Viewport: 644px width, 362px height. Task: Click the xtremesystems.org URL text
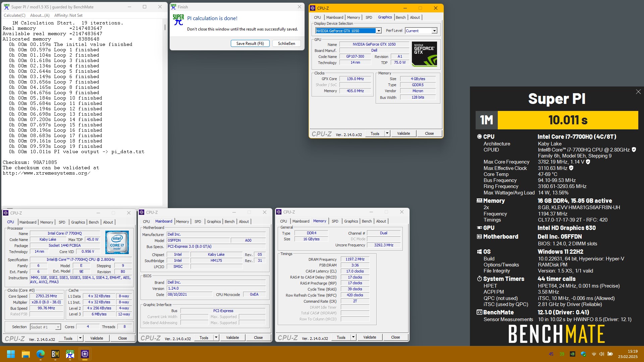pos(46,173)
